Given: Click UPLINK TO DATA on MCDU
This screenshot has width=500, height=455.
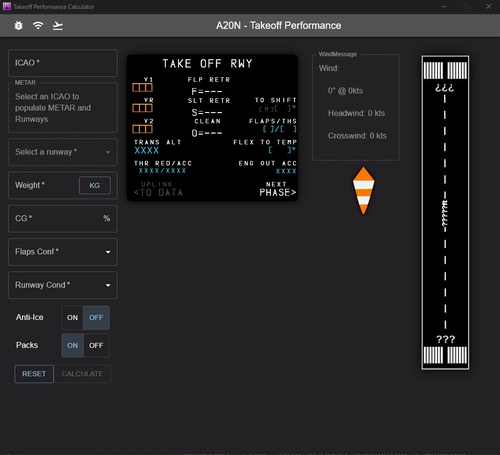Looking at the screenshot, I should click(158, 189).
